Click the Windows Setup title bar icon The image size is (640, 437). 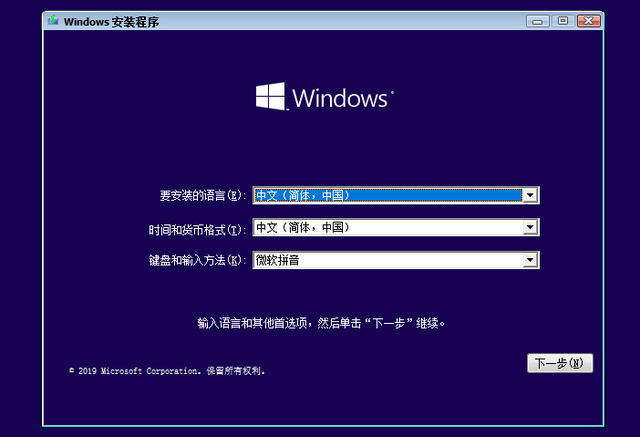coord(53,20)
